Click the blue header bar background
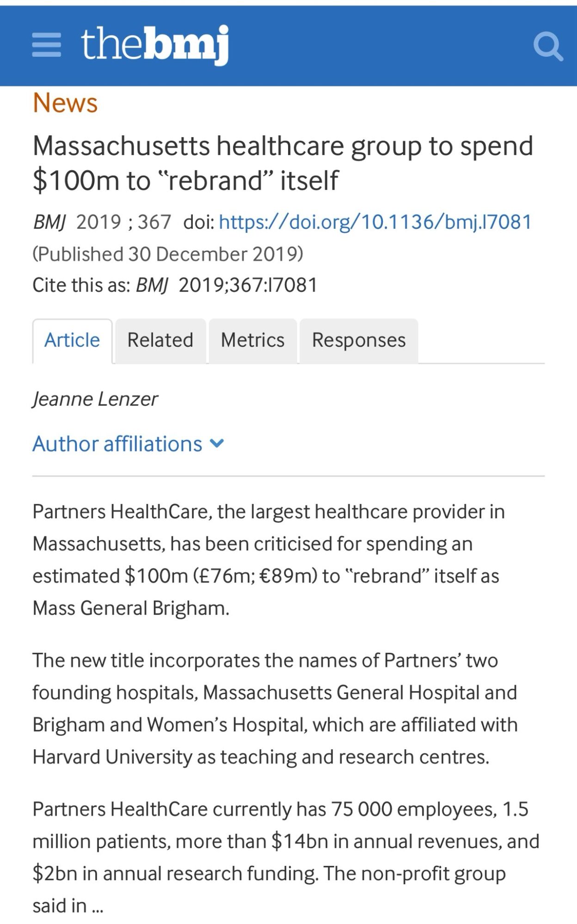The height and width of the screenshot is (924, 577). (370, 45)
